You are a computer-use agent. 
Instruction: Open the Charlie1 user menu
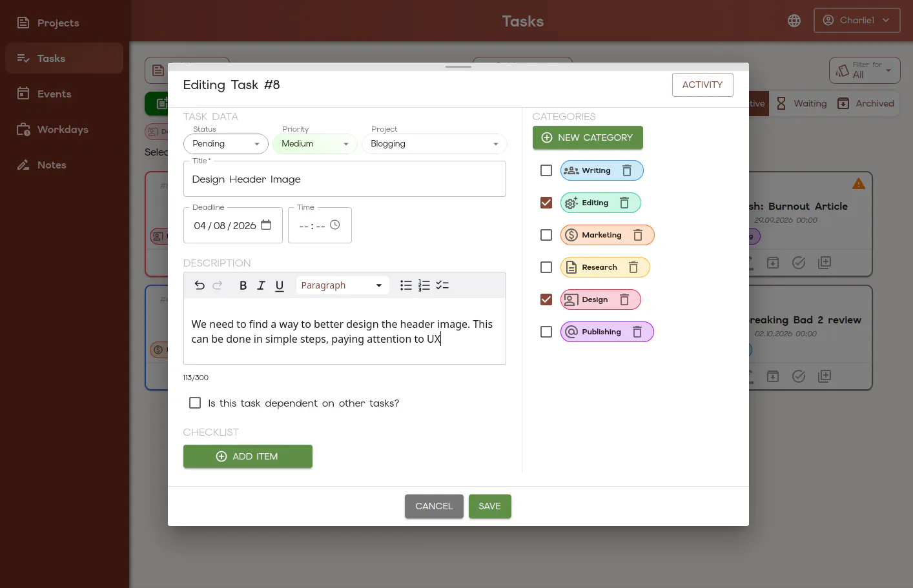point(857,21)
